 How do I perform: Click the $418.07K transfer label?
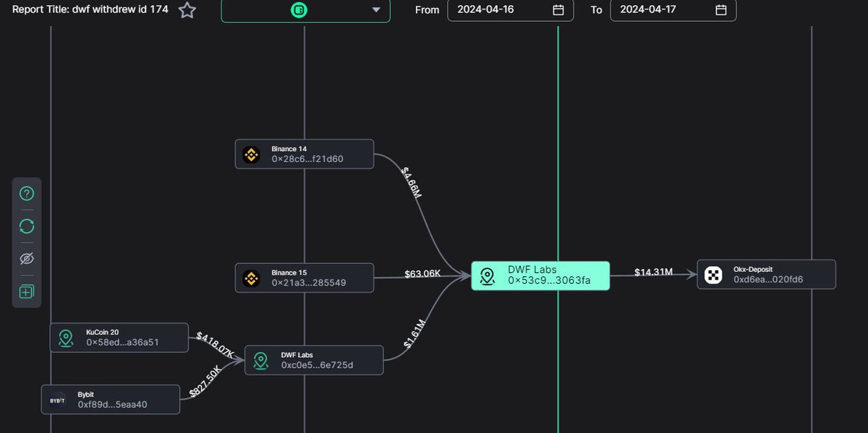[216, 346]
